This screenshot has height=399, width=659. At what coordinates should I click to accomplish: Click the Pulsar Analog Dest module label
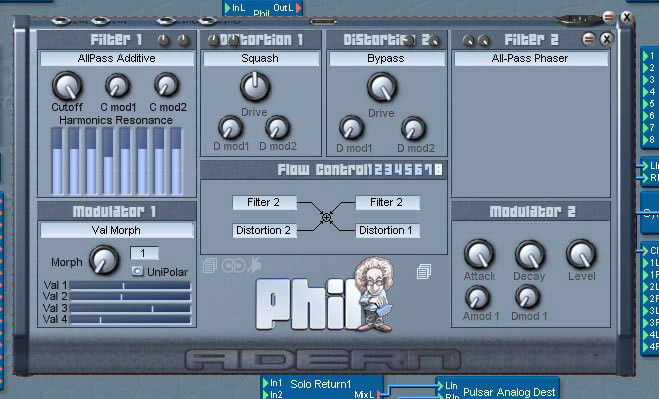[x=509, y=392]
